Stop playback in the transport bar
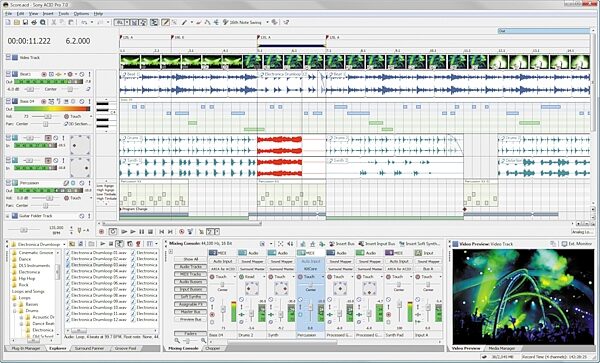Viewport: 600px width, 363px height. pos(150,231)
